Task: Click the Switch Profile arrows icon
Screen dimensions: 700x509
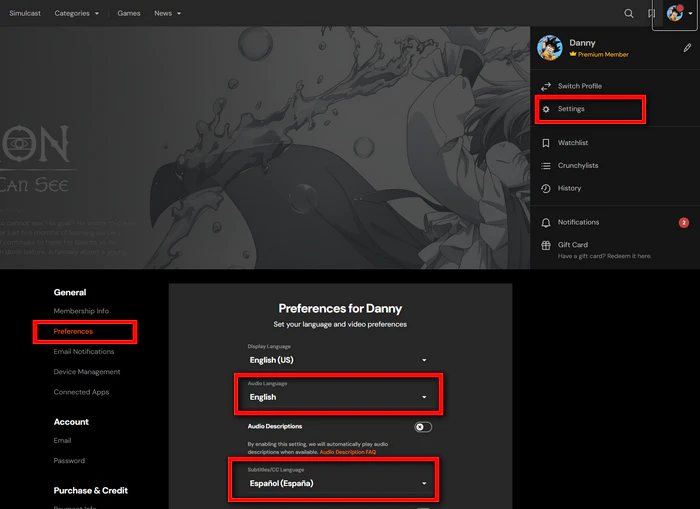Action: (546, 86)
